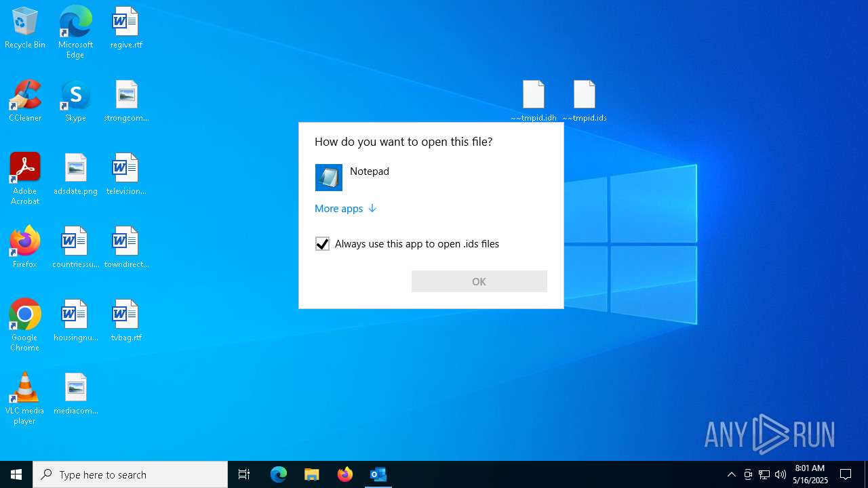Image resolution: width=868 pixels, height=488 pixels.
Task: Launch the Firefox desktop shortcut
Action: pos(25,248)
